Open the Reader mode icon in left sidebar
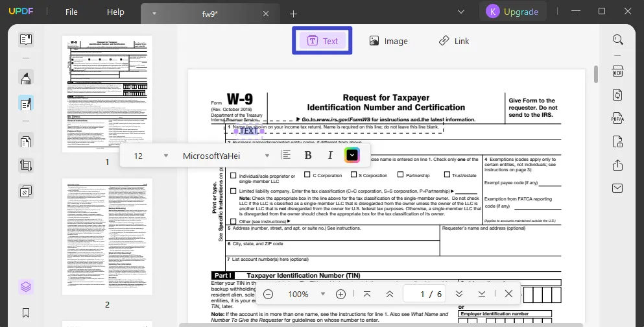 coord(26,40)
